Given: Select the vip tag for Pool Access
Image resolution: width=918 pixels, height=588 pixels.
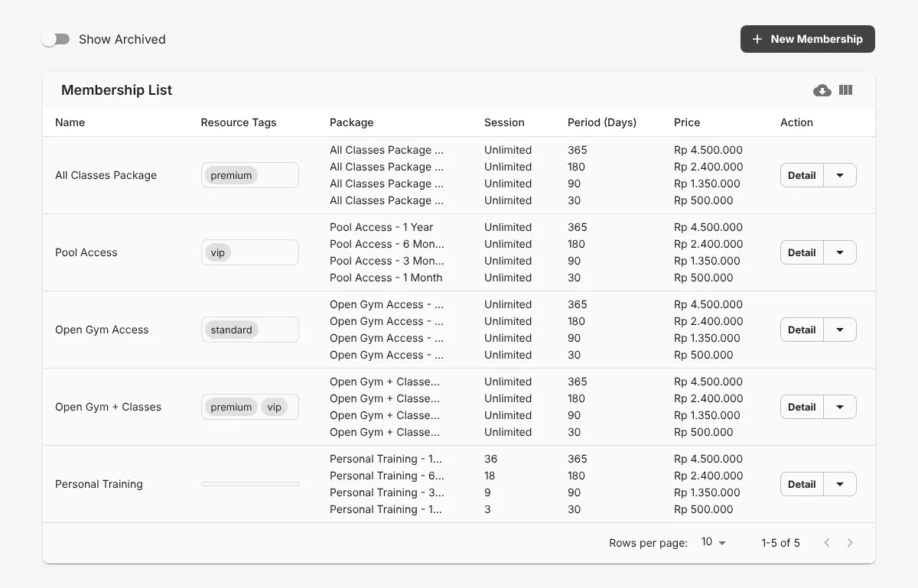Looking at the screenshot, I should [218, 252].
